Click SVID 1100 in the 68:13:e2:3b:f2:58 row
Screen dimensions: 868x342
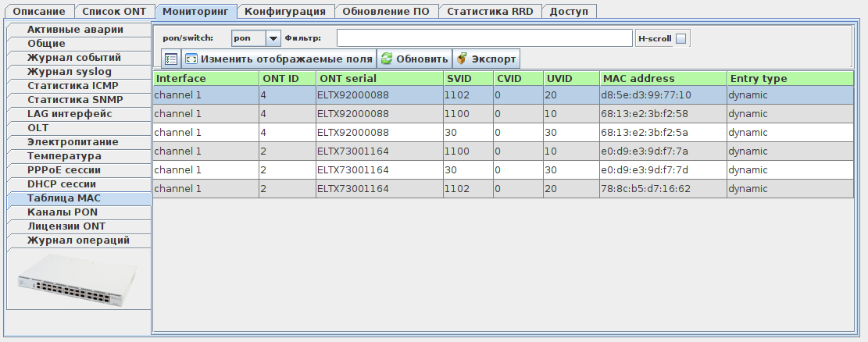pyautogui.click(x=468, y=114)
